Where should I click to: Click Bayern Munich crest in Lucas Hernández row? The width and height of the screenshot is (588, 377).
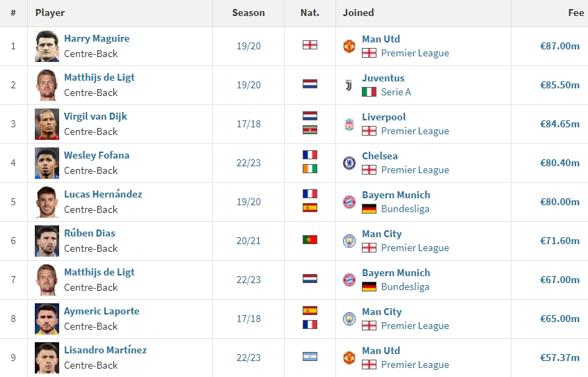point(349,202)
